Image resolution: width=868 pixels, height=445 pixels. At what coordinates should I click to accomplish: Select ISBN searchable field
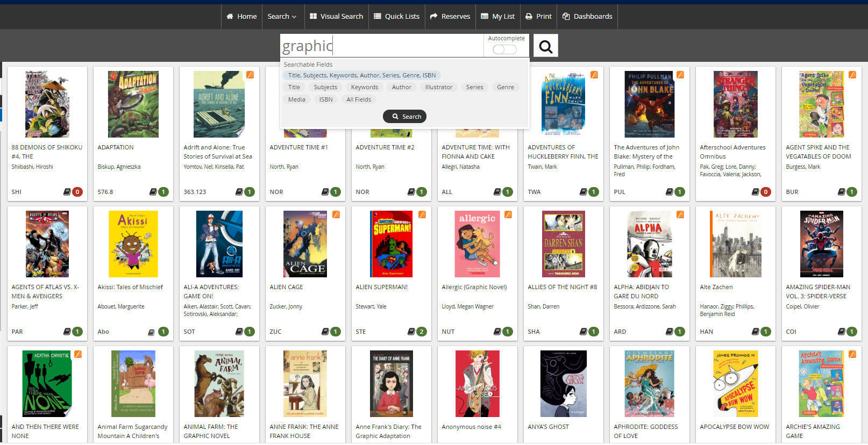click(x=326, y=99)
